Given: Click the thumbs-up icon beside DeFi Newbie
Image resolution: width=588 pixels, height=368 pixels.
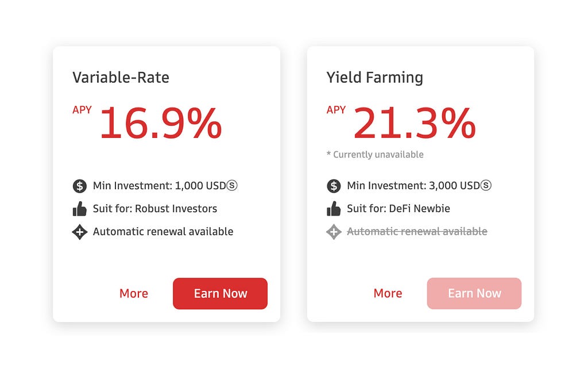Looking at the screenshot, I should coord(334,209).
